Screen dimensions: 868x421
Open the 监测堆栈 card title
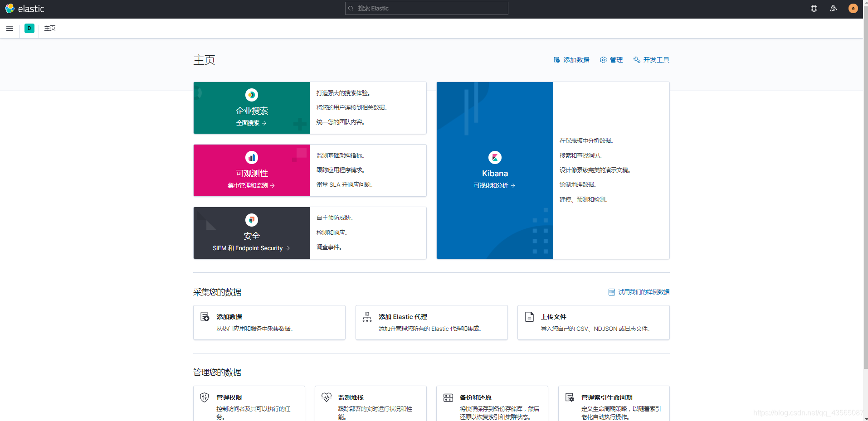(351, 397)
